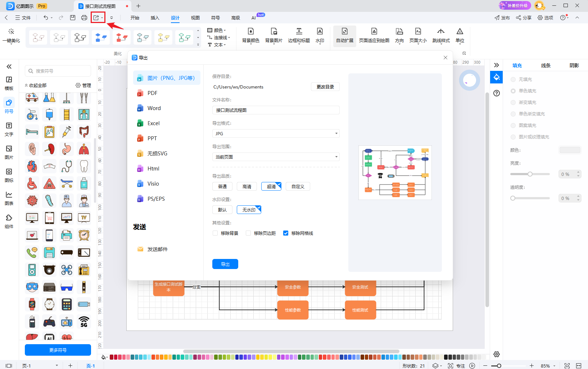588x369 pixels.
Task: Expand the 导出格式 JPG dropdown
Action: pos(276,133)
